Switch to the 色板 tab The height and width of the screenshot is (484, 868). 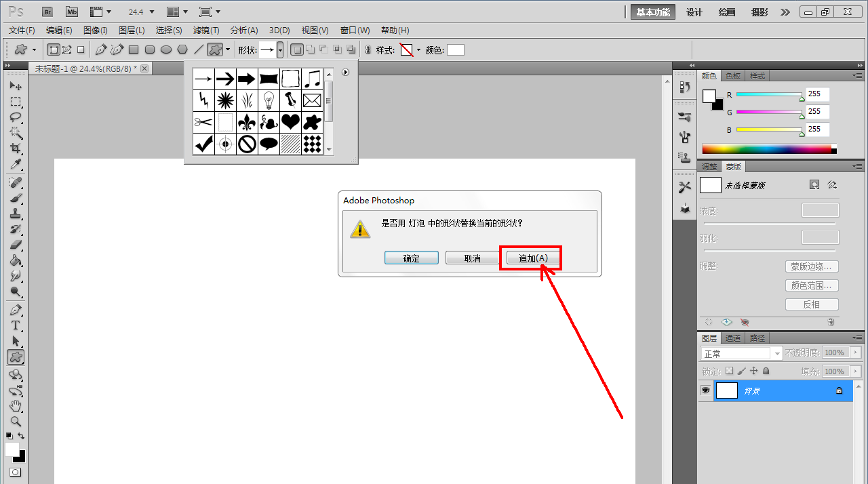coord(733,76)
